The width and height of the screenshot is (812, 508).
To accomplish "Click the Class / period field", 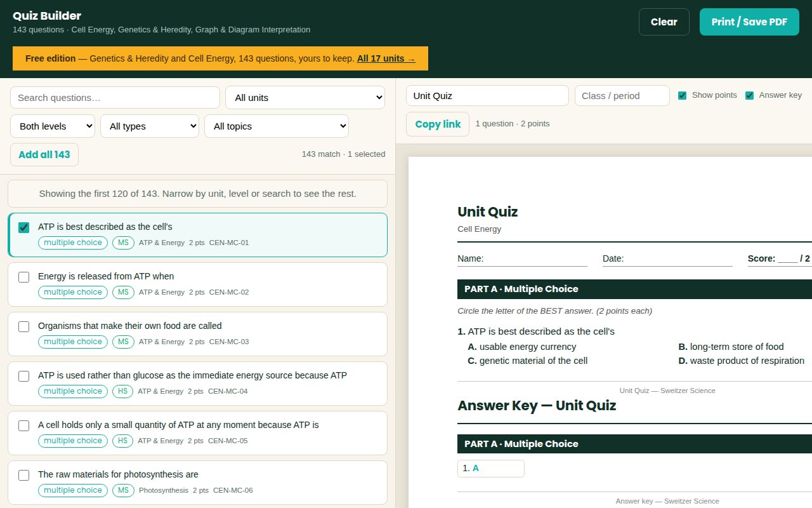I will tap(622, 96).
